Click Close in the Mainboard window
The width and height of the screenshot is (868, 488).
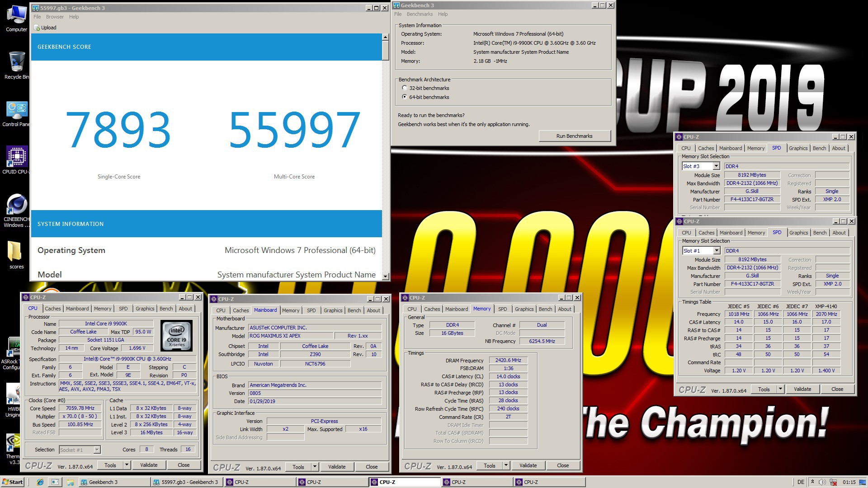pos(372,467)
